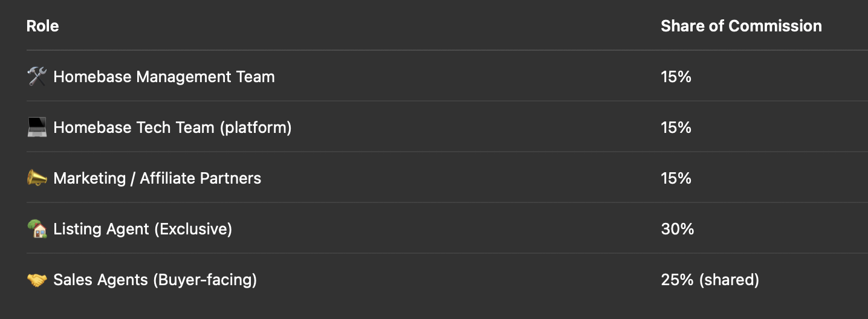The height and width of the screenshot is (319, 868).
Task: Click the megaphone emoji beside Marketing
Action: pos(37,178)
